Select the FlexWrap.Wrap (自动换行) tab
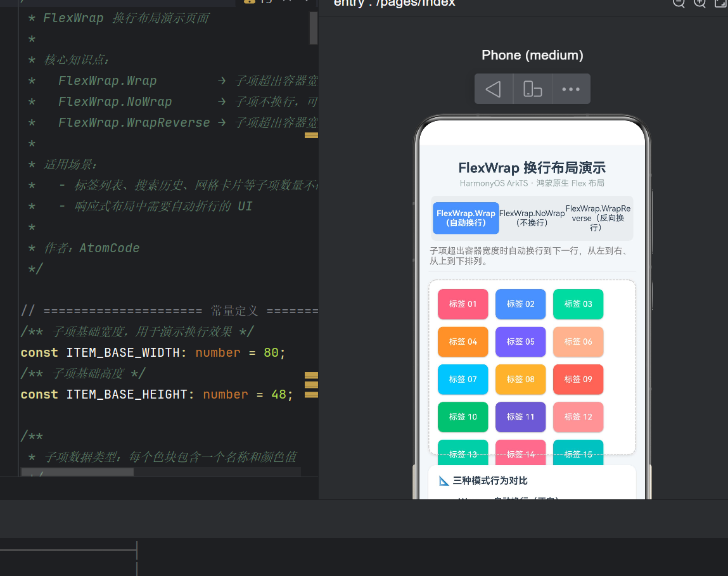The width and height of the screenshot is (728, 576). tap(466, 218)
